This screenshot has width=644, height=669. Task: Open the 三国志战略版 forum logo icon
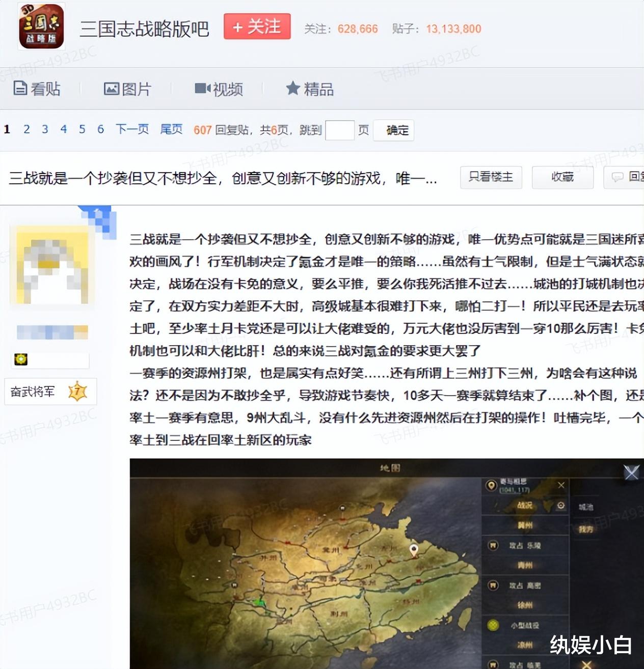[x=41, y=26]
